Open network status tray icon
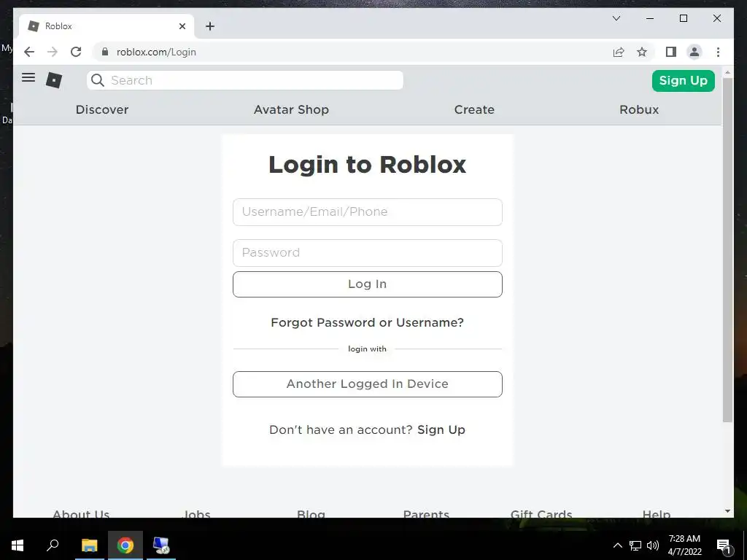This screenshot has height=560, width=747. click(635, 545)
